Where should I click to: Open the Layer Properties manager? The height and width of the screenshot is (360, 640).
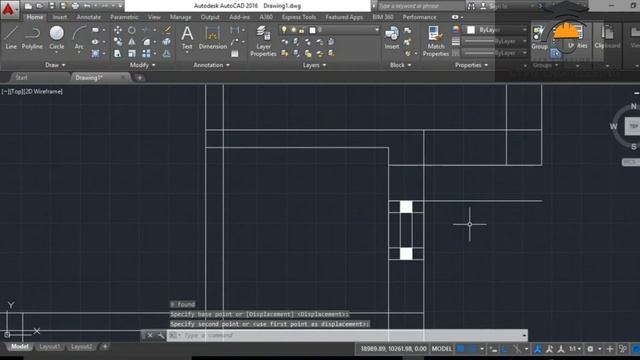pos(263,41)
